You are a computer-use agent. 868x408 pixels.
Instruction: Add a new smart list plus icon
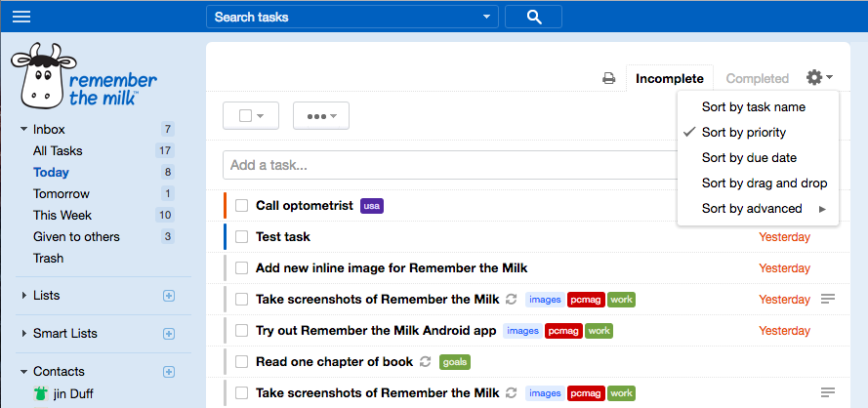[x=168, y=334]
